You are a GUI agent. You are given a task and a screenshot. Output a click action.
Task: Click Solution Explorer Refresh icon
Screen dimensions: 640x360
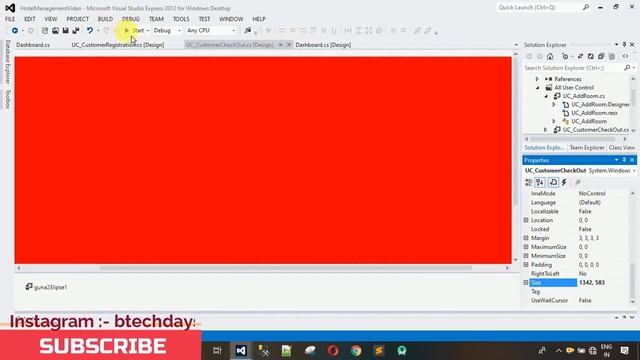pos(591,56)
